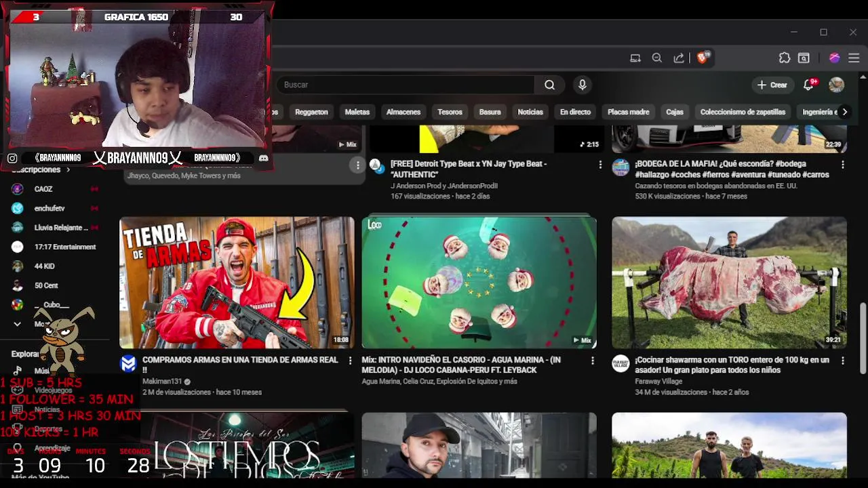The width and height of the screenshot is (868, 488).
Task: Start voice search with the microphone icon
Action: (582, 85)
